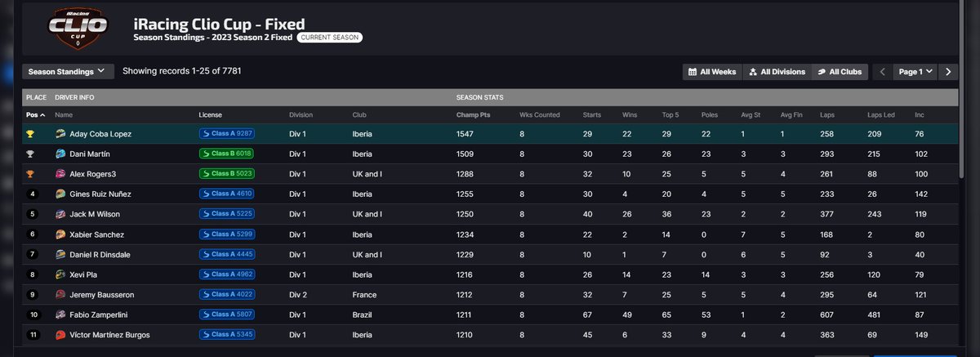Sort by the Poles column header

pyautogui.click(x=710, y=115)
